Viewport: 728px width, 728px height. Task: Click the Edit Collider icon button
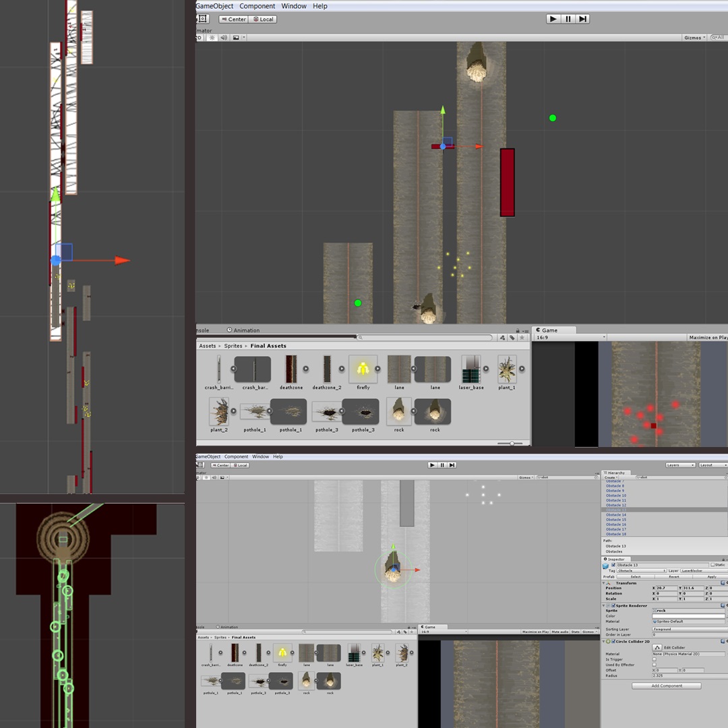pyautogui.click(x=657, y=648)
